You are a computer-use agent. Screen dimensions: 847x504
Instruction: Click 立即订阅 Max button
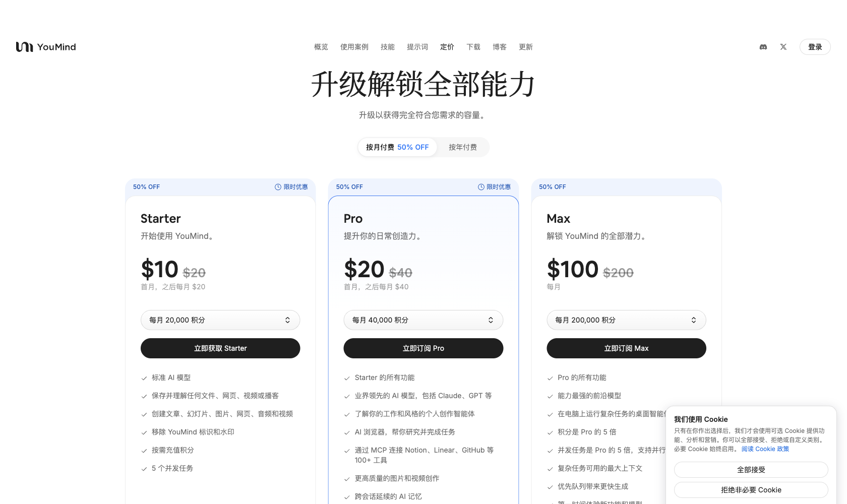626,348
